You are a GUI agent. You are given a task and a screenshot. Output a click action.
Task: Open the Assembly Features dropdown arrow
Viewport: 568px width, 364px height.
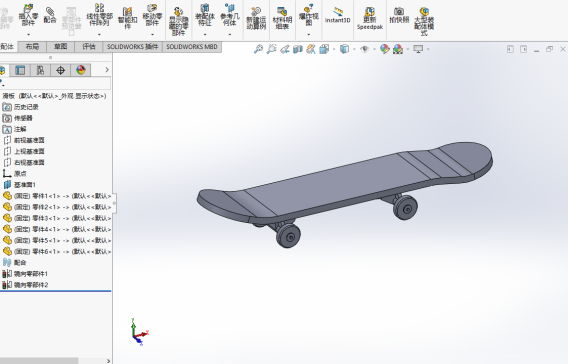205,34
